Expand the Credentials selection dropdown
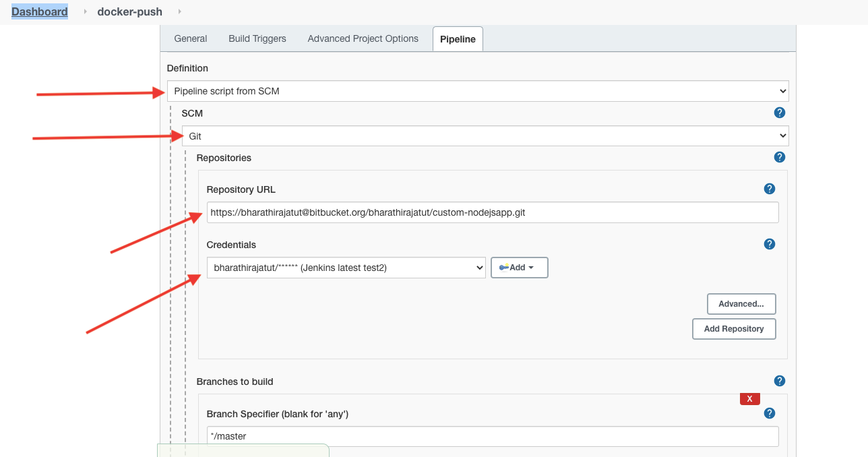 coord(346,268)
